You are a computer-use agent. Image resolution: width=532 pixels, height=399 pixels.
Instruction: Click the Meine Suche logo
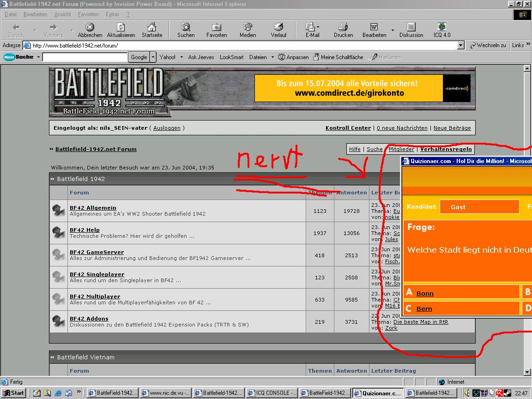pos(18,57)
